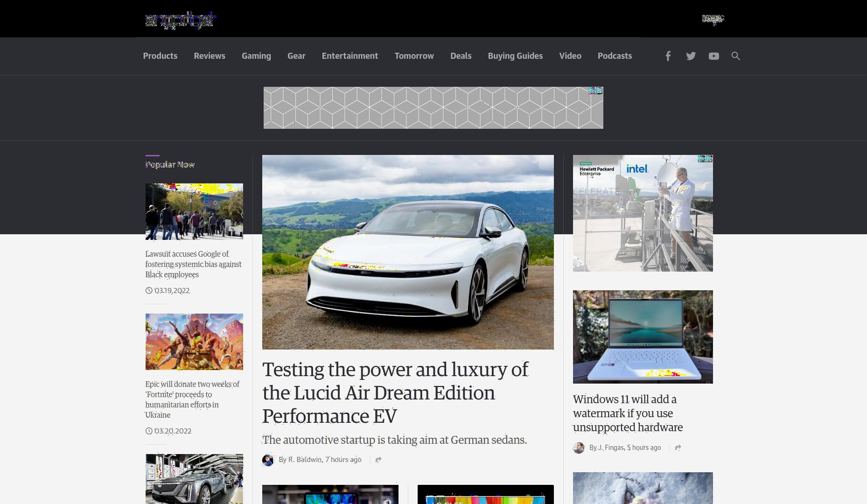Click subtitle about German sedans

[x=394, y=440]
